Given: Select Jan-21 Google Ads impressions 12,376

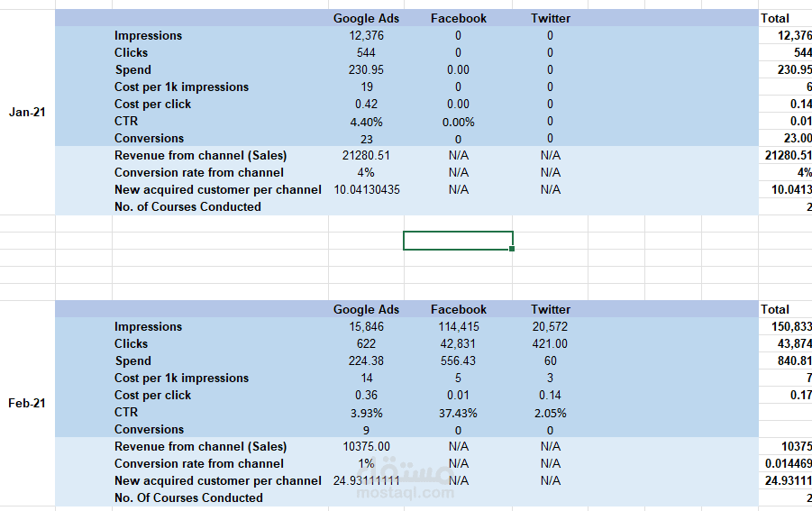Looking at the screenshot, I should [x=366, y=35].
